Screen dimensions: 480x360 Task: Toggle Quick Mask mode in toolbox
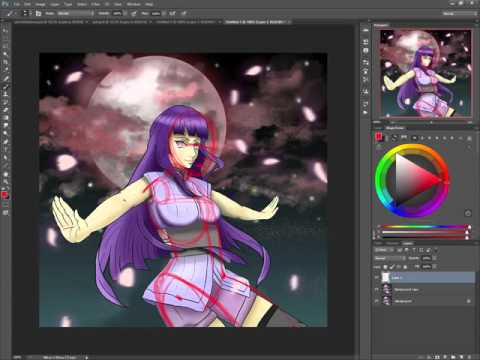point(6,204)
